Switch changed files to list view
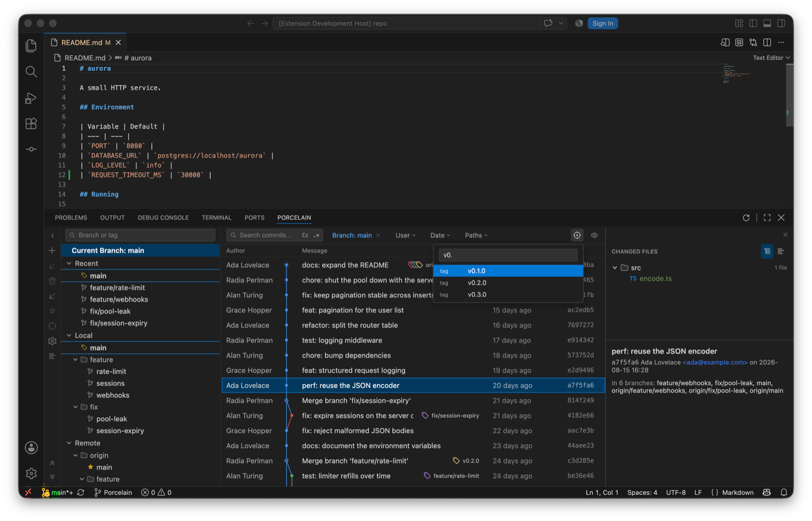 pos(781,252)
